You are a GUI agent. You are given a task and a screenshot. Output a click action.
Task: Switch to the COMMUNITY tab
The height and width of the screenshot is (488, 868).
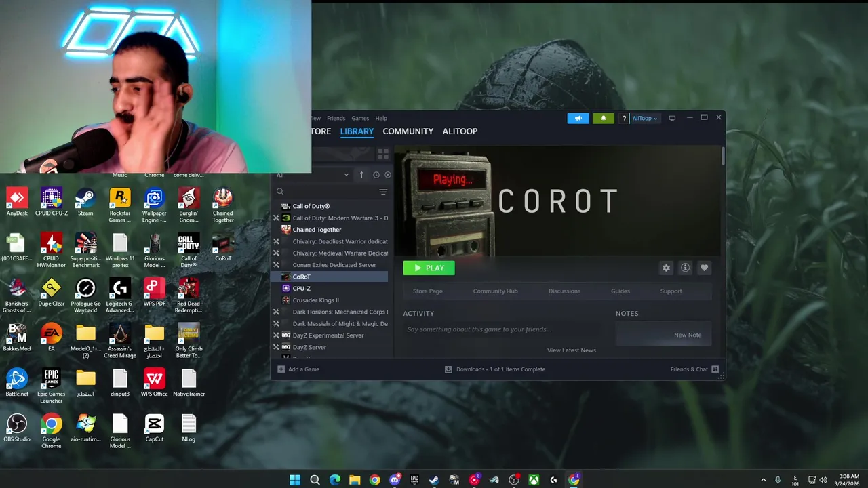pyautogui.click(x=408, y=131)
